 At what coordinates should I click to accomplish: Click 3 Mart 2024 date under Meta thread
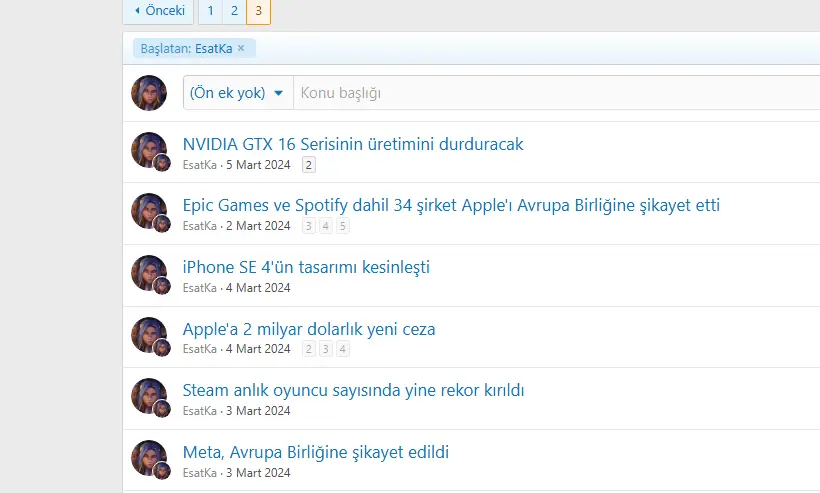(x=258, y=473)
